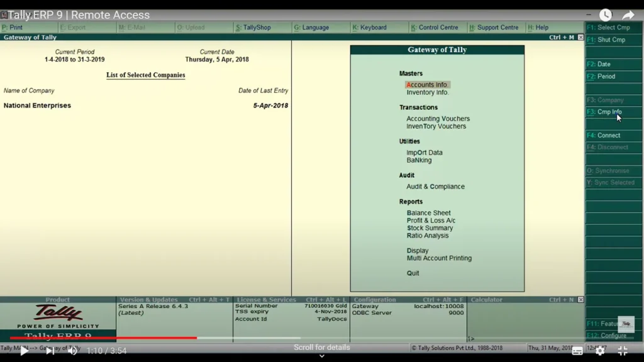Open the M: E-Mail menu
644x362 pixels.
(132, 28)
